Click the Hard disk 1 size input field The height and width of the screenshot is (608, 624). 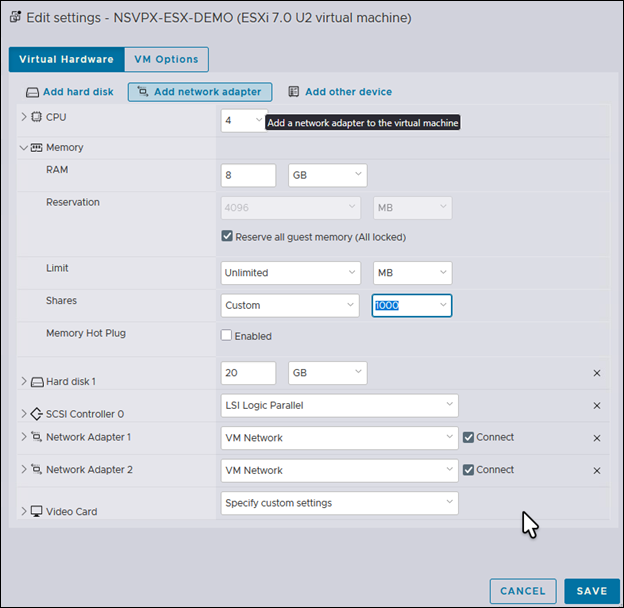[248, 373]
